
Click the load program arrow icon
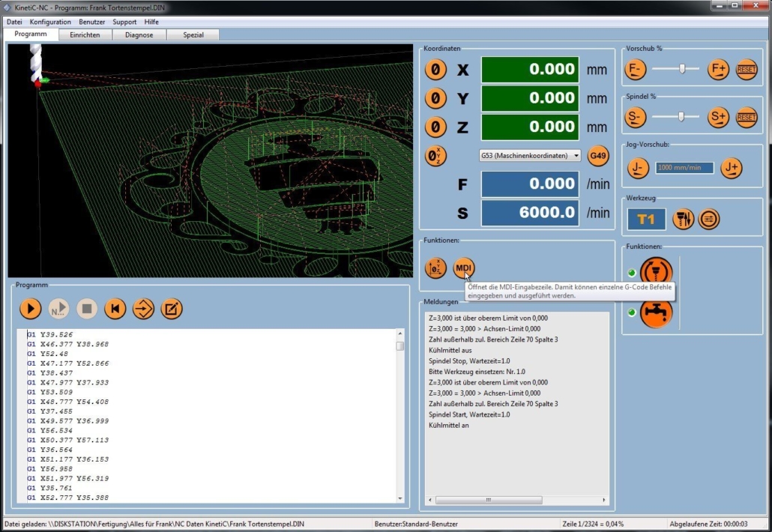point(143,309)
